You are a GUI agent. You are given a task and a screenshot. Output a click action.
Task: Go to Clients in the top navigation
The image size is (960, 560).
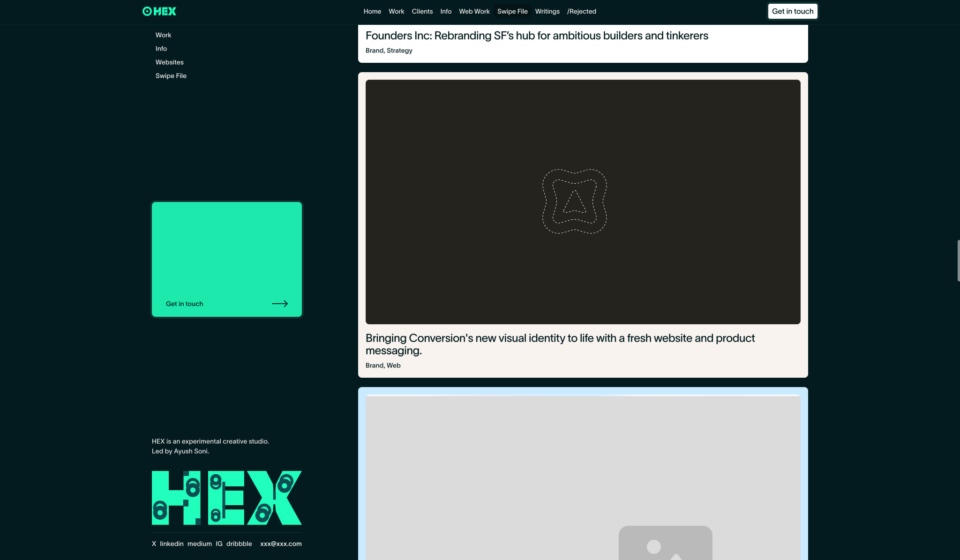[422, 11]
